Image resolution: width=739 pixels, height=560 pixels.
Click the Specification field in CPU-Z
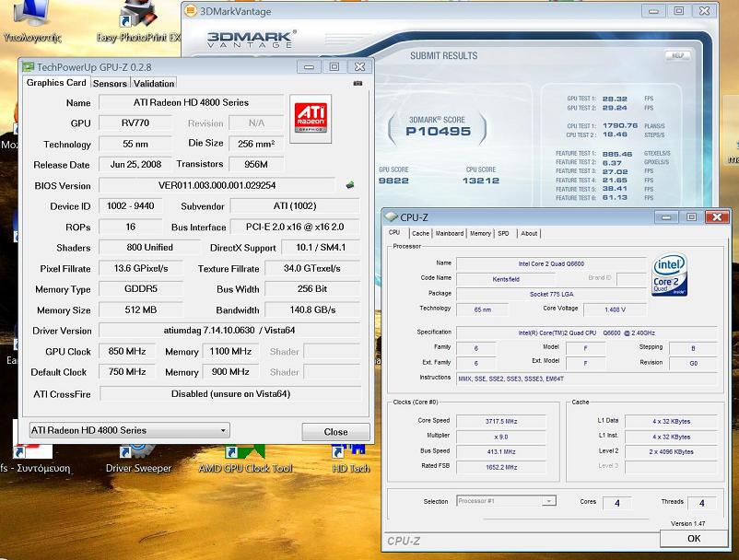(587, 332)
